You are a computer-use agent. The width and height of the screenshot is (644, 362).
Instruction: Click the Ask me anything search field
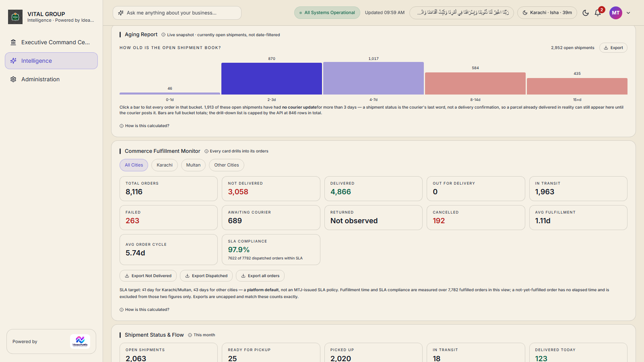coord(177,13)
